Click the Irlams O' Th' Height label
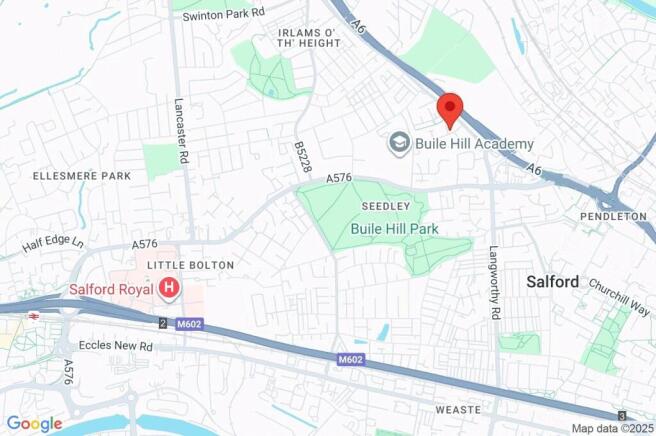Viewport: 656px width, 436px height. point(309,38)
